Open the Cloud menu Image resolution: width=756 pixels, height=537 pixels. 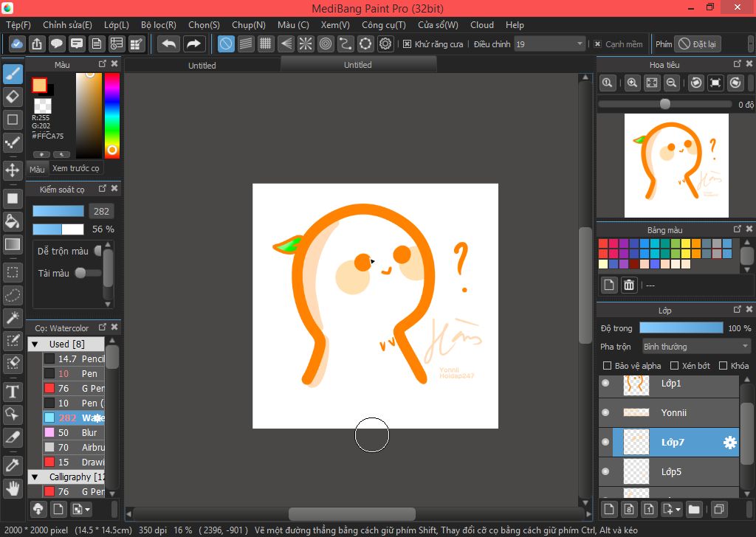click(x=481, y=25)
